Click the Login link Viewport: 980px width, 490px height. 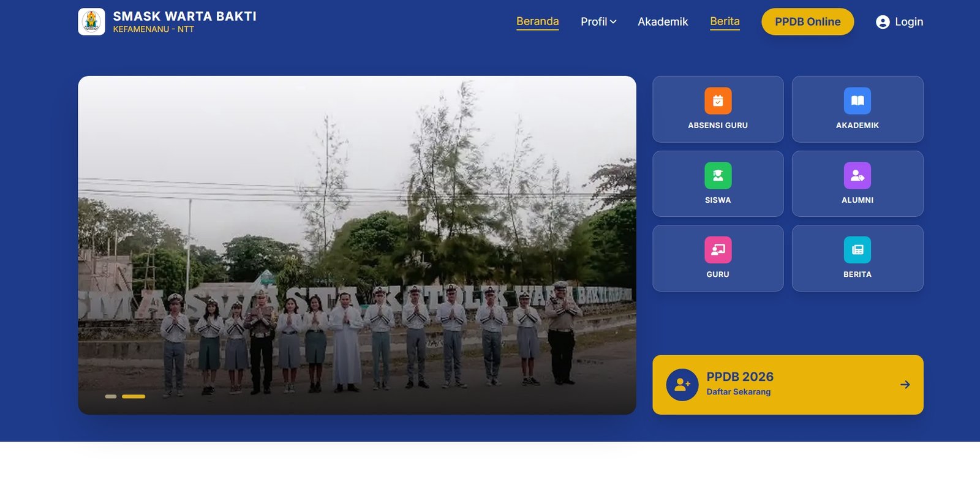click(x=900, y=22)
